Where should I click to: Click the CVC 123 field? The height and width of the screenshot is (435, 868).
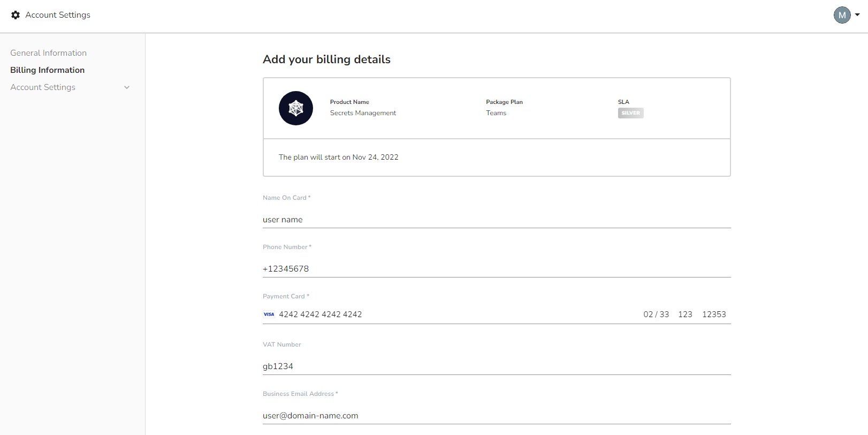(685, 314)
